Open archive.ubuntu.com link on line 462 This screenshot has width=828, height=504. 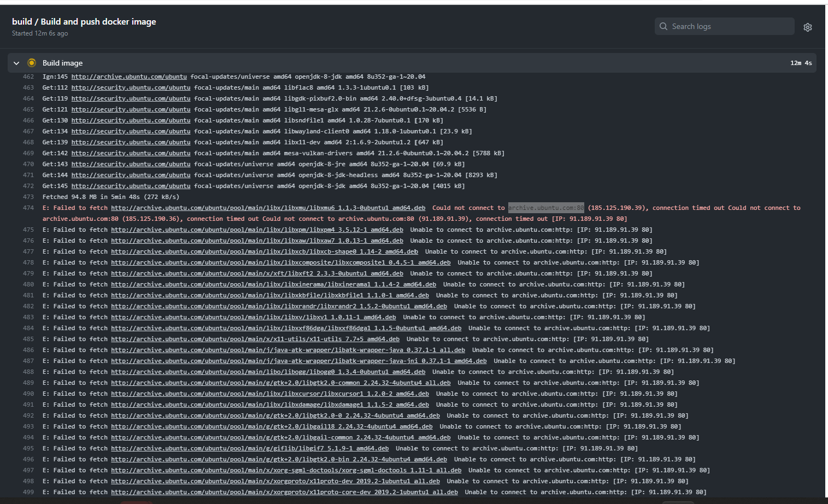tap(129, 77)
